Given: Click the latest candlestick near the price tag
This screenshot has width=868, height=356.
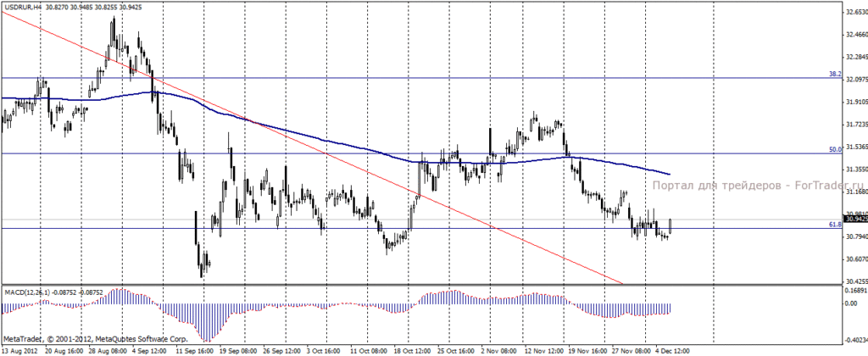Looking at the screenshot, I should point(670,226).
